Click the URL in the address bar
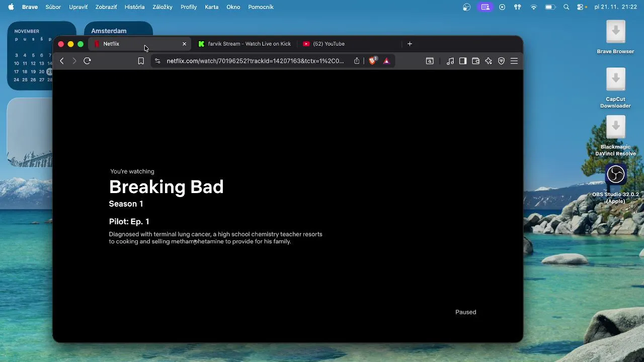This screenshot has width=644, height=362. tap(256, 61)
